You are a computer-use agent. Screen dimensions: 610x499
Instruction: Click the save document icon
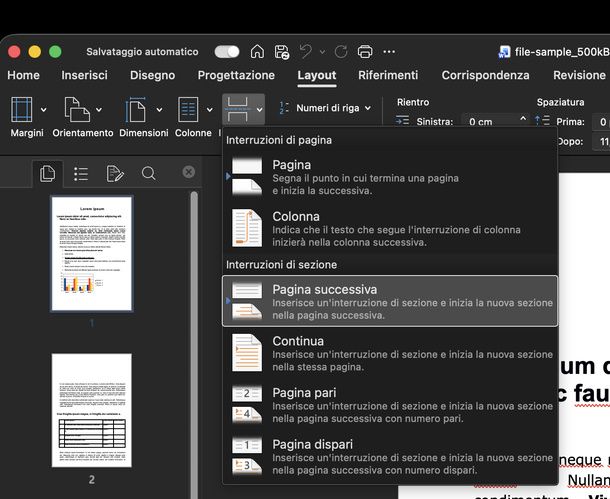[282, 52]
